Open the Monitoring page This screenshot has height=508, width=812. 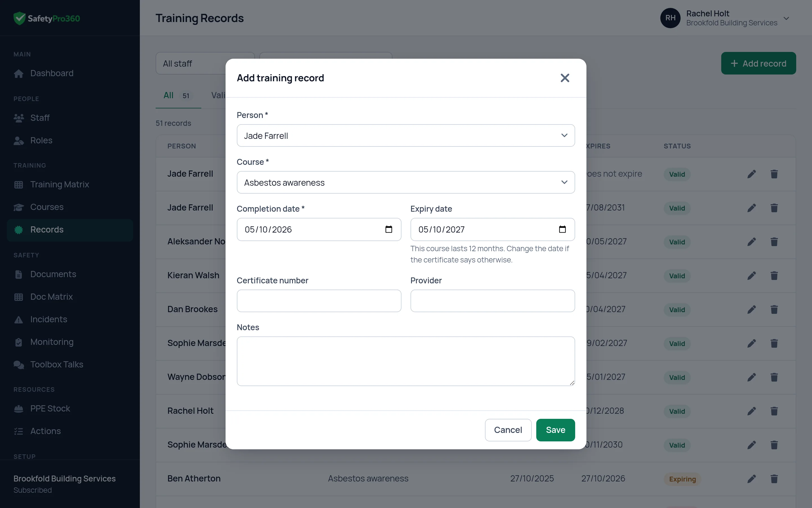pyautogui.click(x=70, y=342)
